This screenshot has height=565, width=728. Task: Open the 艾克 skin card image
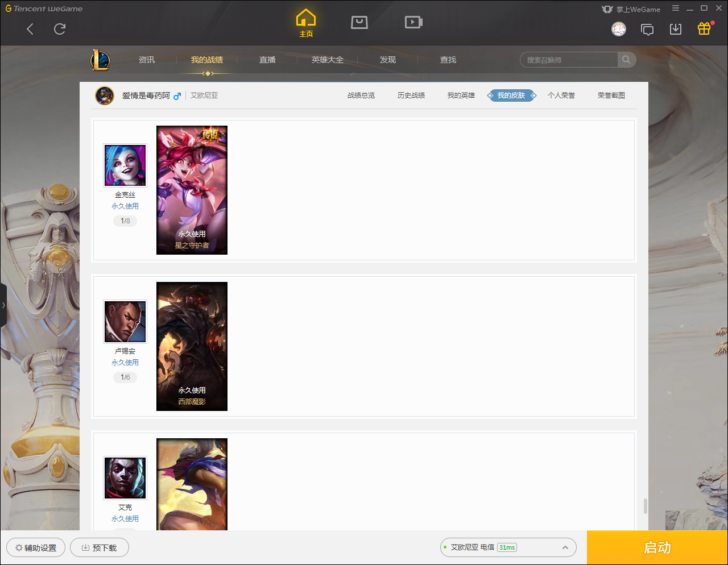tap(192, 484)
